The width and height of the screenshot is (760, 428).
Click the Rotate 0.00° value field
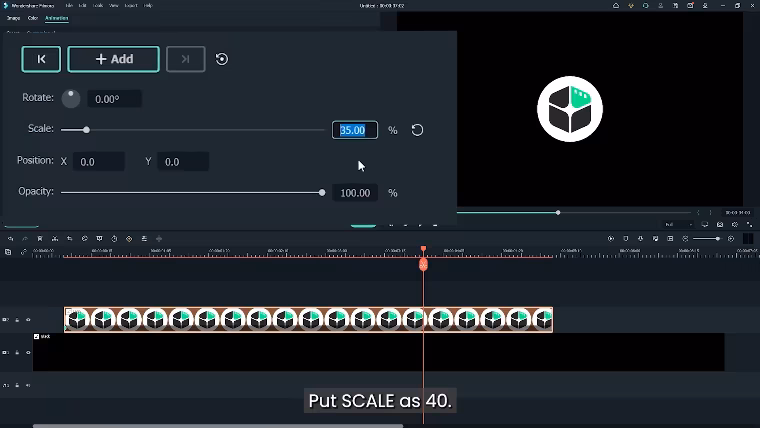[114, 99]
